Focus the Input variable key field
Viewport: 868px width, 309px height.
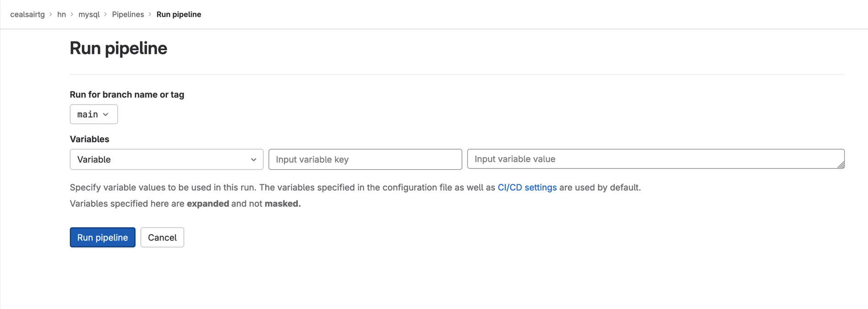click(365, 159)
